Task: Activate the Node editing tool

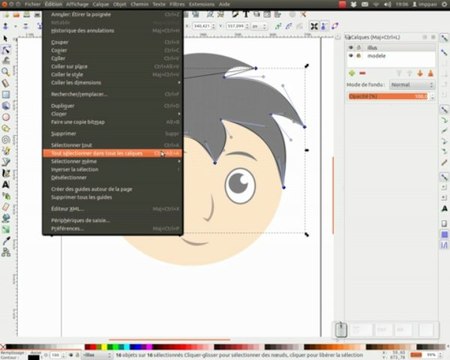Action: click(6, 50)
